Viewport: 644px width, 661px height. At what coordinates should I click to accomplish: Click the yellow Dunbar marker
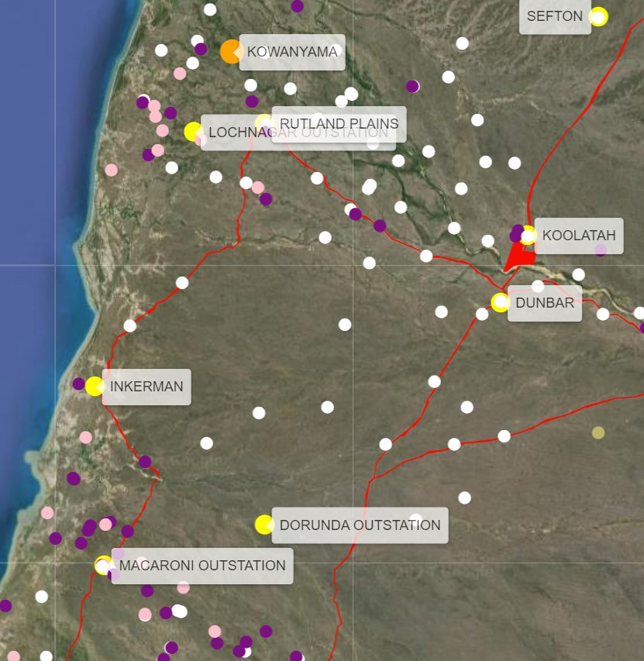(x=501, y=303)
